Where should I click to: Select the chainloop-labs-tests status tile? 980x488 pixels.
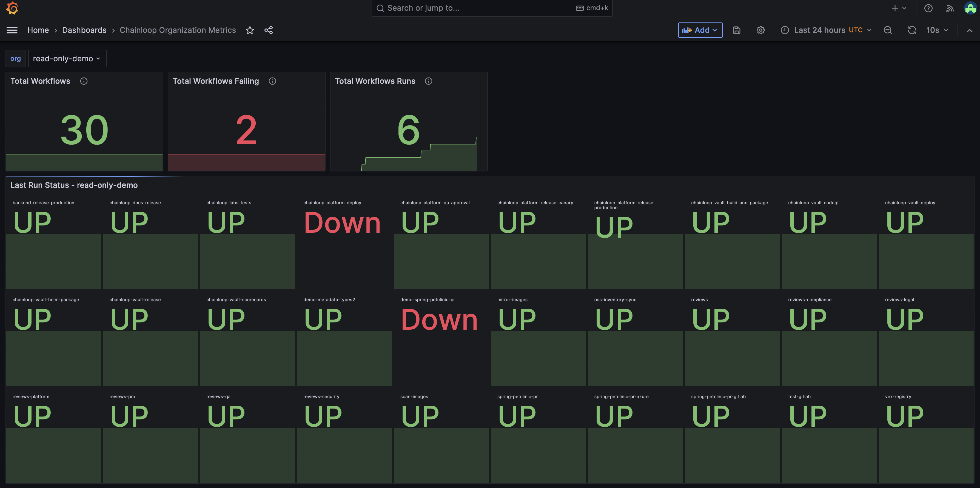[248, 243]
